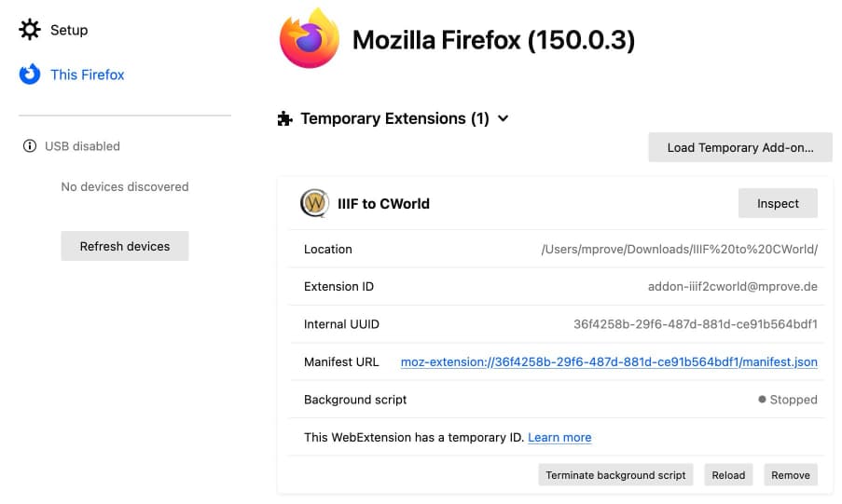Image resolution: width=842 pixels, height=504 pixels.
Task: Click the puzzle piece extensions icon
Action: pyautogui.click(x=284, y=118)
